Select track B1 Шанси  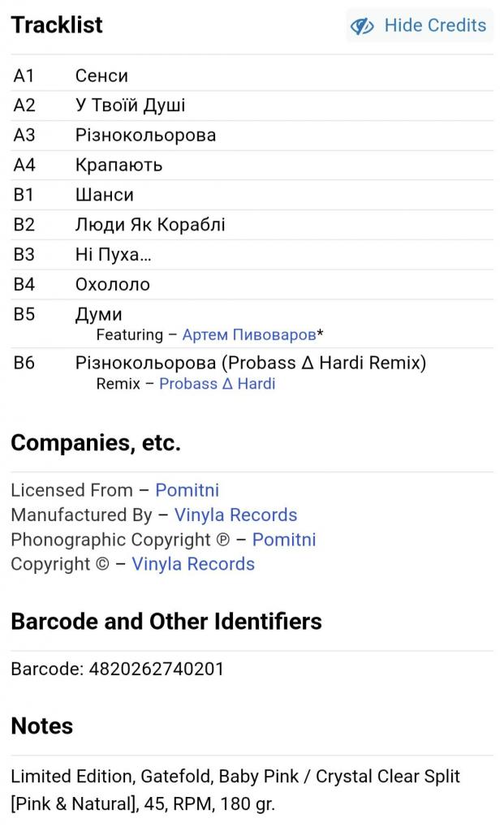pyautogui.click(x=104, y=195)
